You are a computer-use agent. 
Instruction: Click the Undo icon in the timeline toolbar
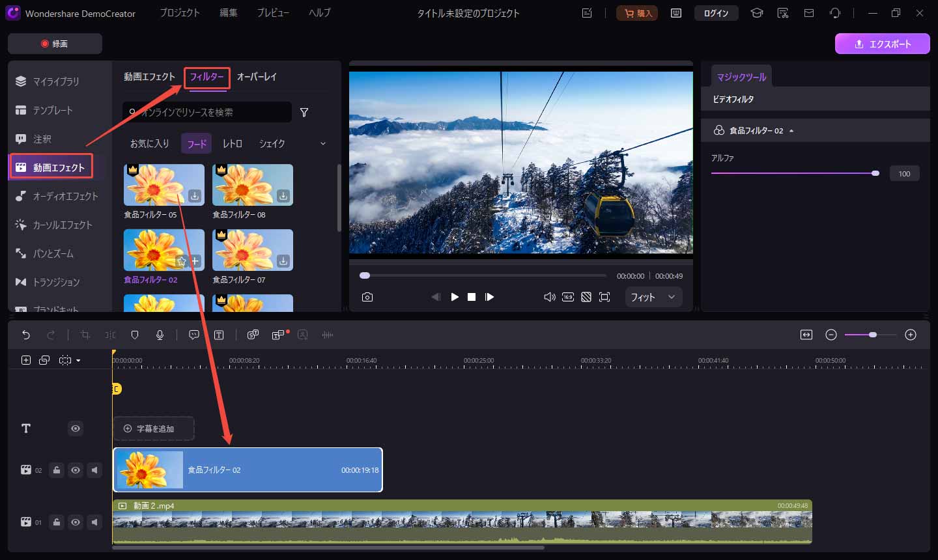26,334
